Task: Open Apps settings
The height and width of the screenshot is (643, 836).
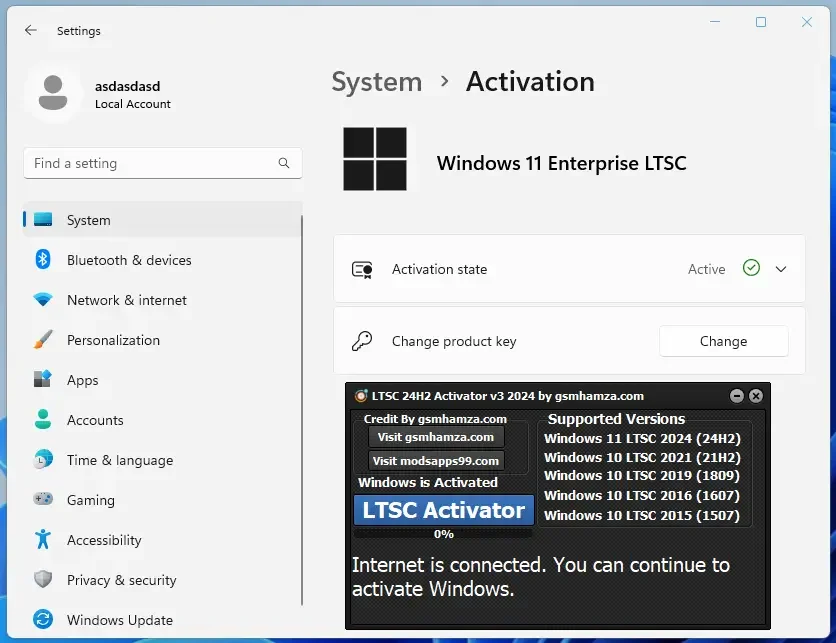Action: pos(82,380)
